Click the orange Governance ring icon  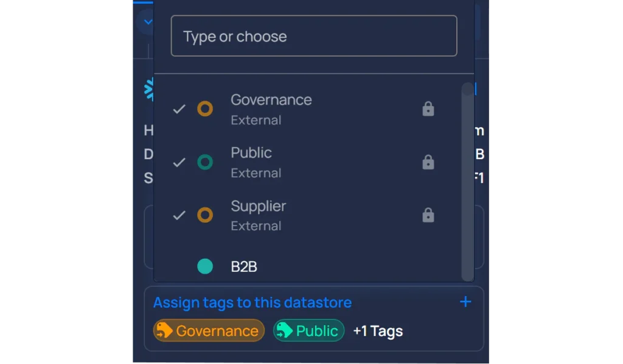205,109
